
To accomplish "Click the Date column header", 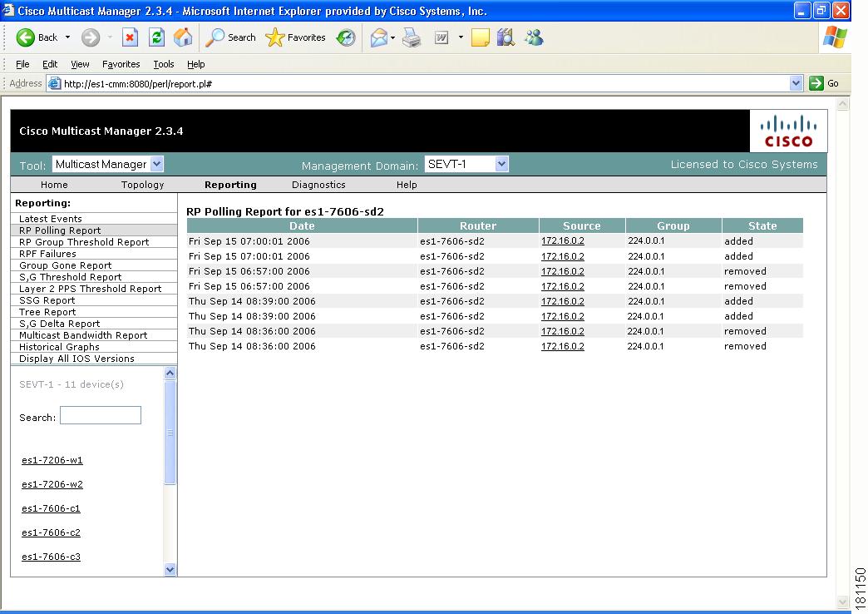I will [302, 225].
